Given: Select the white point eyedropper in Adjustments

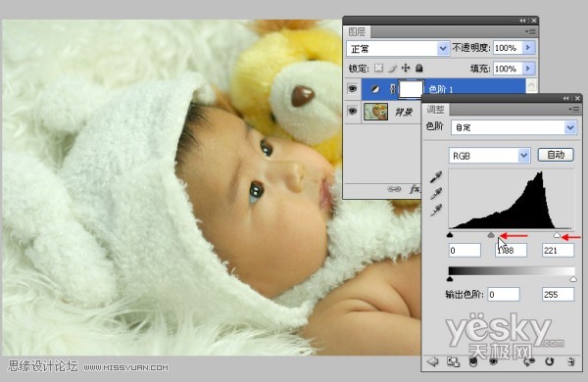Looking at the screenshot, I should pos(436,210).
